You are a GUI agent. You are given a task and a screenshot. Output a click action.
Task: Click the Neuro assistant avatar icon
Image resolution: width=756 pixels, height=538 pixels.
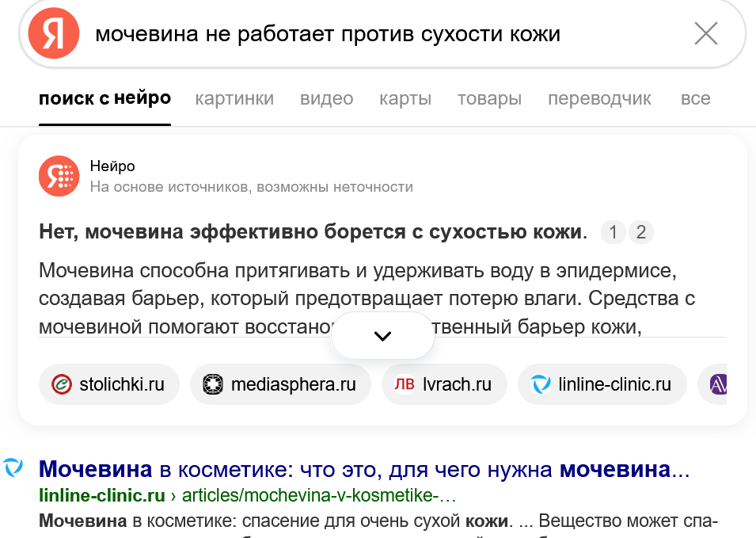pyautogui.click(x=59, y=176)
